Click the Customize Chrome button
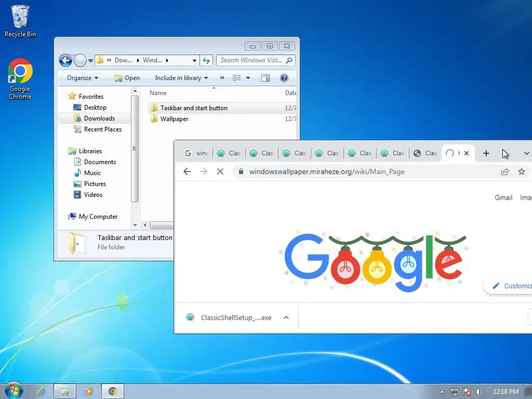Image resolution: width=532 pixels, height=399 pixels. (x=509, y=286)
